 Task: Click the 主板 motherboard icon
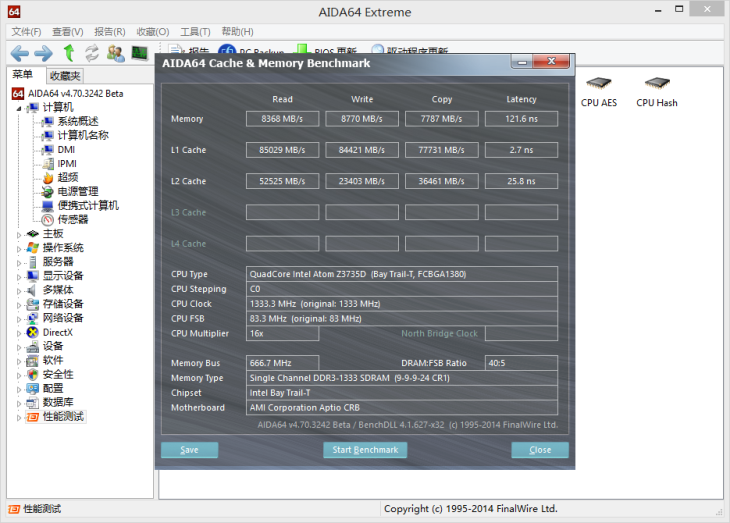(x=33, y=234)
